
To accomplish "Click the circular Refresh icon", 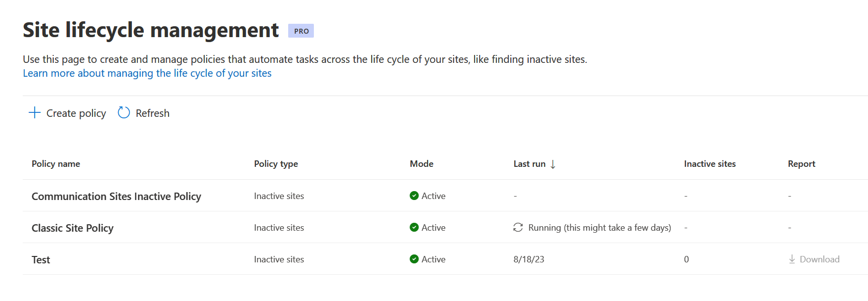I will coord(123,112).
